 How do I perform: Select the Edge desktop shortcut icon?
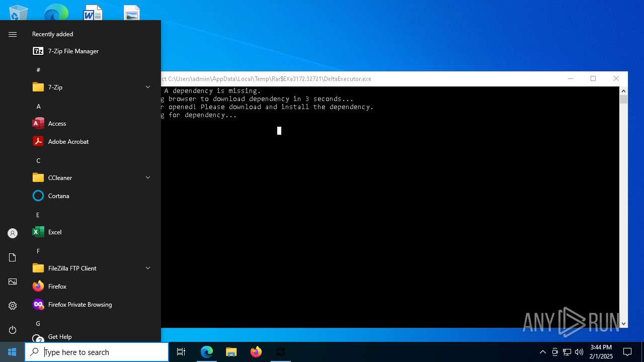55,12
